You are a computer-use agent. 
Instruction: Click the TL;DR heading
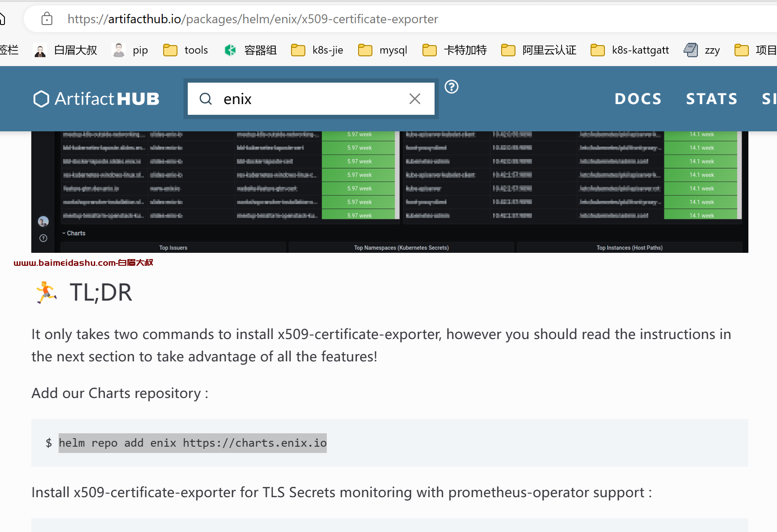click(x=101, y=293)
